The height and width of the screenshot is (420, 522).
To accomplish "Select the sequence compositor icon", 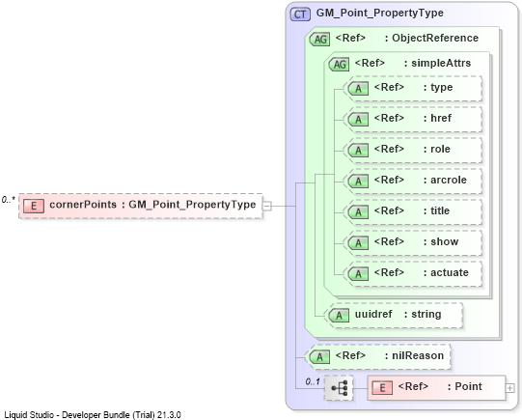I will click(x=339, y=388).
